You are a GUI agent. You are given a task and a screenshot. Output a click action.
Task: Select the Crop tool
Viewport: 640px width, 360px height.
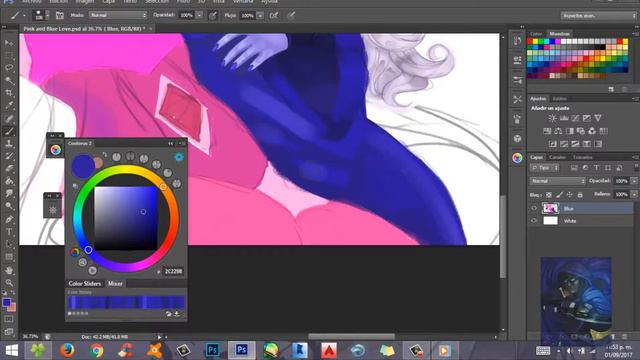9,93
